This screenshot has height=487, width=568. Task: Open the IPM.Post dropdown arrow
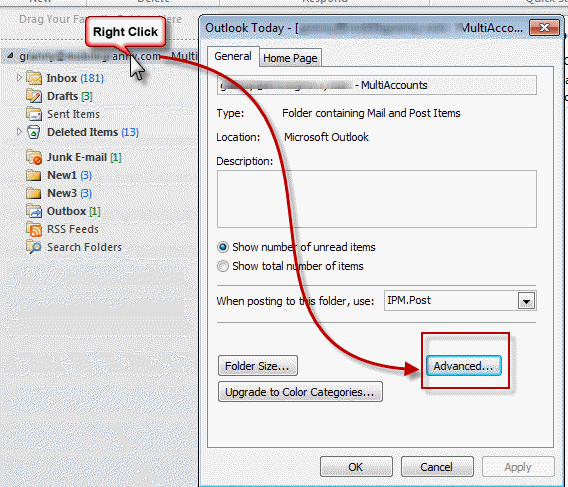(x=526, y=301)
